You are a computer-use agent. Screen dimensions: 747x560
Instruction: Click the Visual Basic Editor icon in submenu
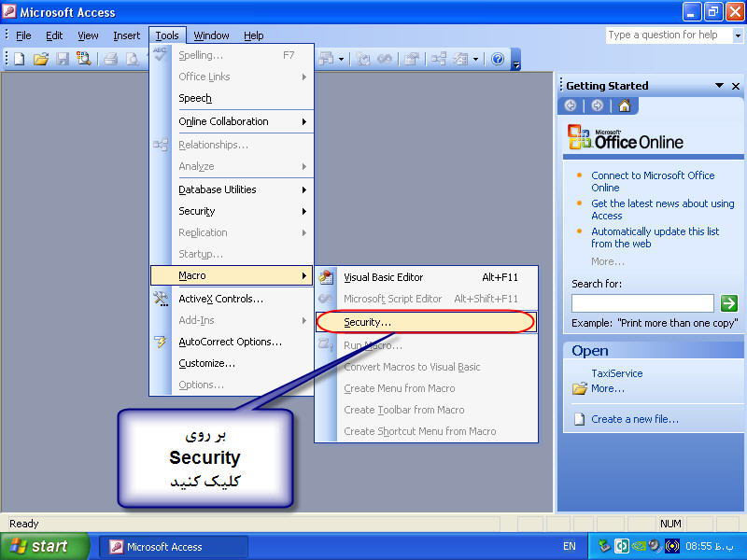[326, 277]
